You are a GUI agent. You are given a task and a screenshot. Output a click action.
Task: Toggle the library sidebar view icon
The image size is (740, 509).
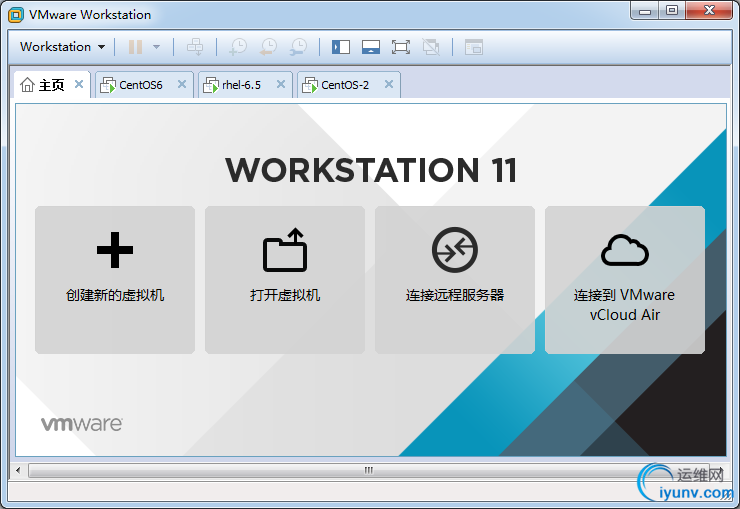click(341, 47)
